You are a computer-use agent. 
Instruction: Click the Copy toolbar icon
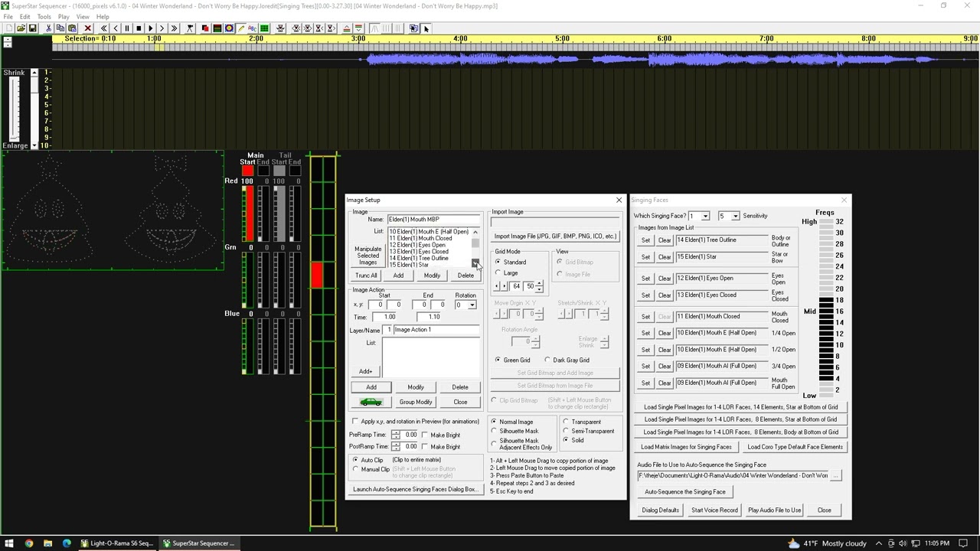click(60, 28)
